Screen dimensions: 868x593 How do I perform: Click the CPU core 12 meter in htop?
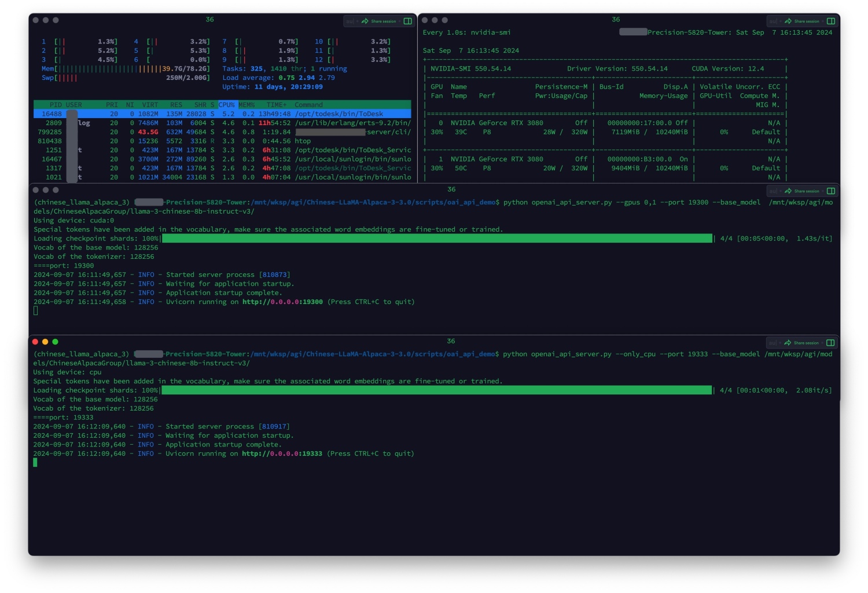353,60
